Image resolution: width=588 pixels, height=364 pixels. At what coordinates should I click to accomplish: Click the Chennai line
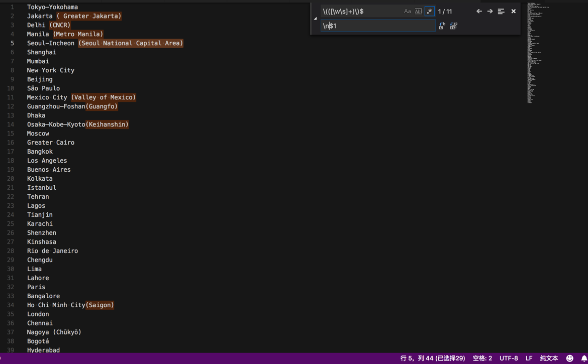click(40, 323)
